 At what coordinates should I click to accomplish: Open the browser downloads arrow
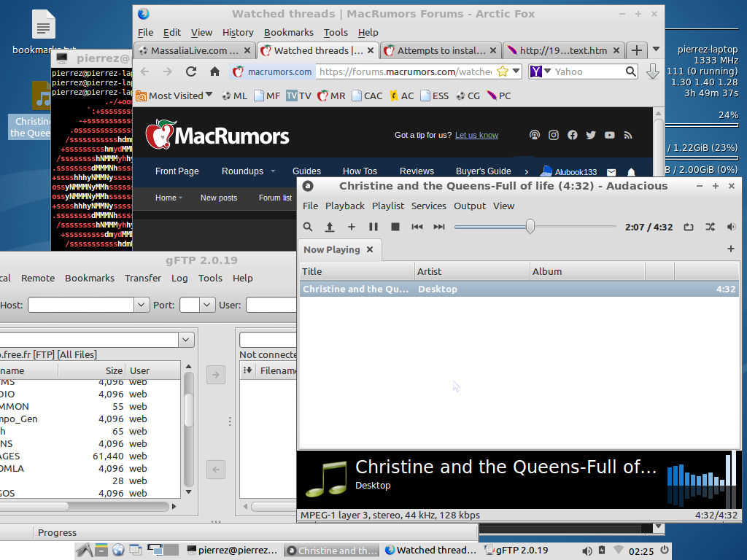653,72
